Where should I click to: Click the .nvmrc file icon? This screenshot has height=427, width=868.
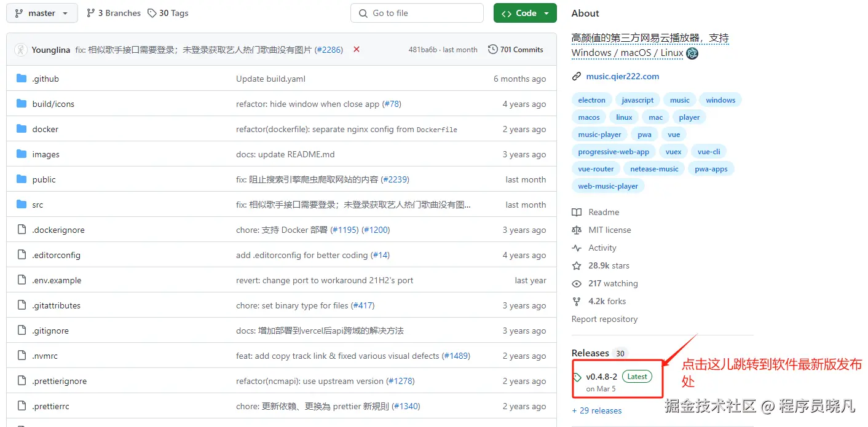[x=22, y=356]
